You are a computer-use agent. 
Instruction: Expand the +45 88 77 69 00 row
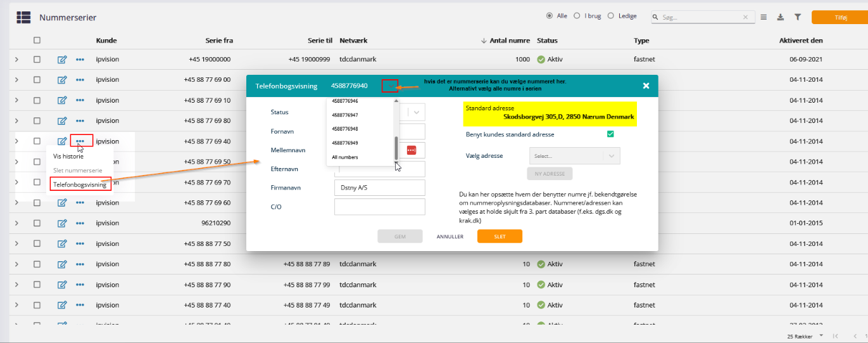[16, 80]
